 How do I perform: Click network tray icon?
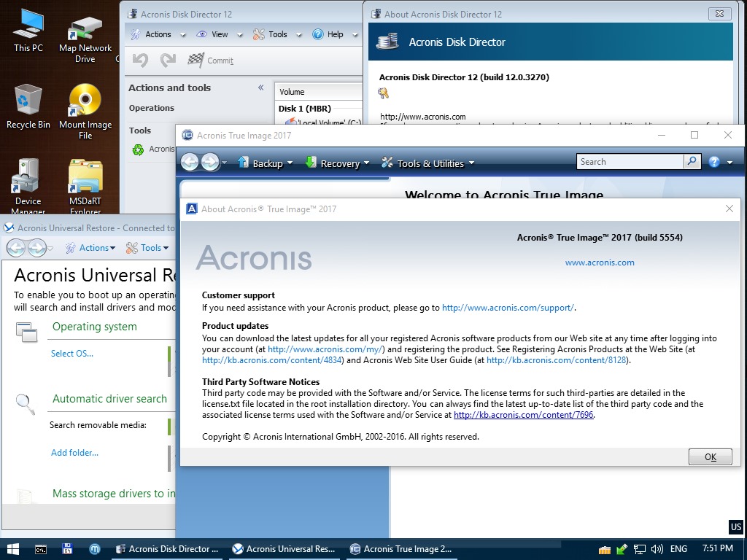pos(639,549)
